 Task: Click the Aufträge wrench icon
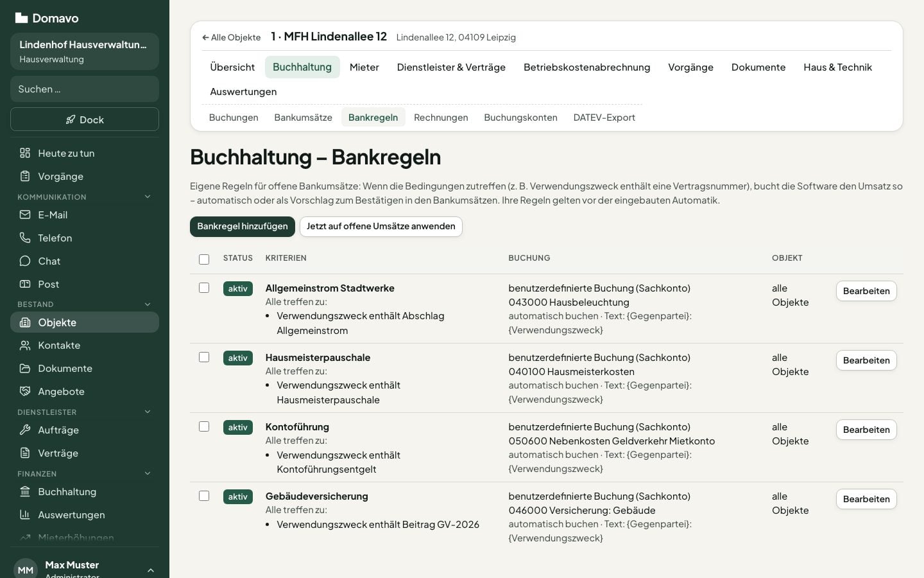pos(25,430)
